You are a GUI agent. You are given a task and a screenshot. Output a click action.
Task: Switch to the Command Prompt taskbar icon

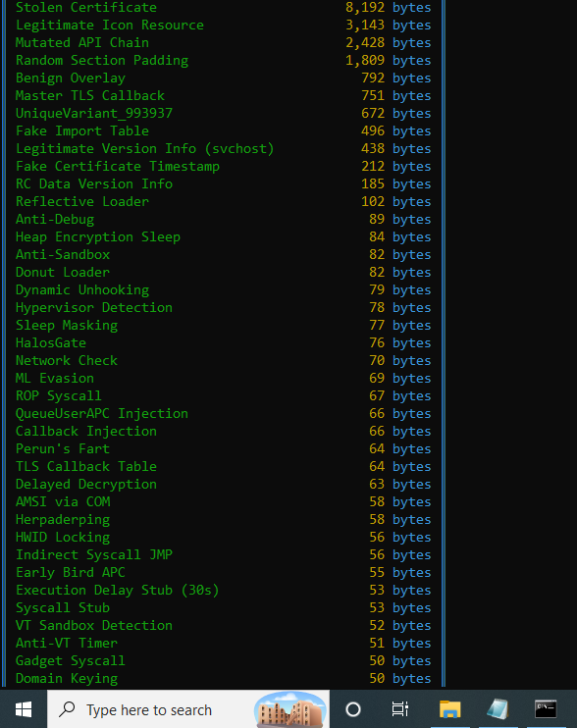point(546,709)
